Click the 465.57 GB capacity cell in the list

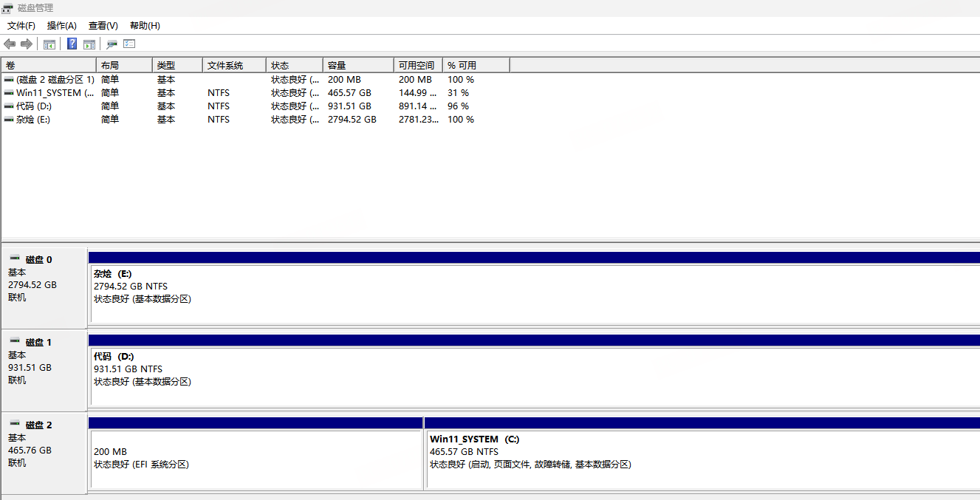[349, 92]
